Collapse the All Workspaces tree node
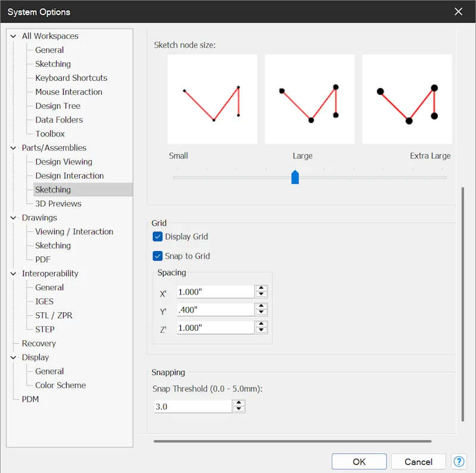This screenshot has height=473, width=476. [x=13, y=36]
